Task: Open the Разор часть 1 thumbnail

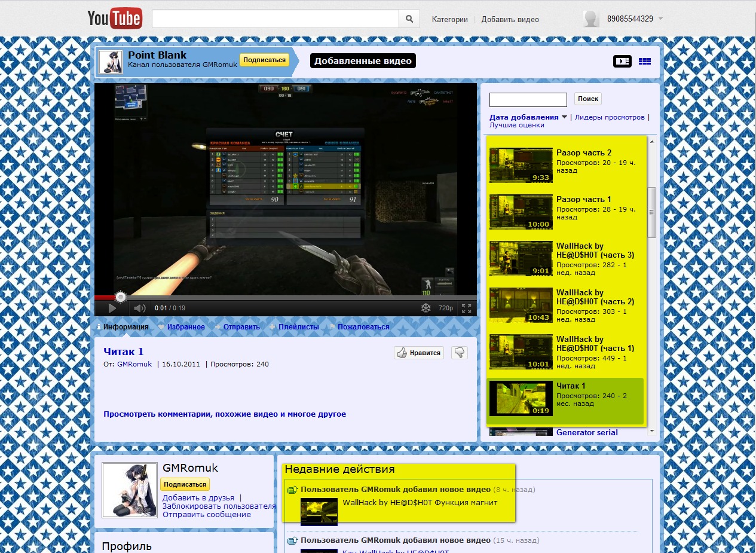Action: [x=521, y=212]
